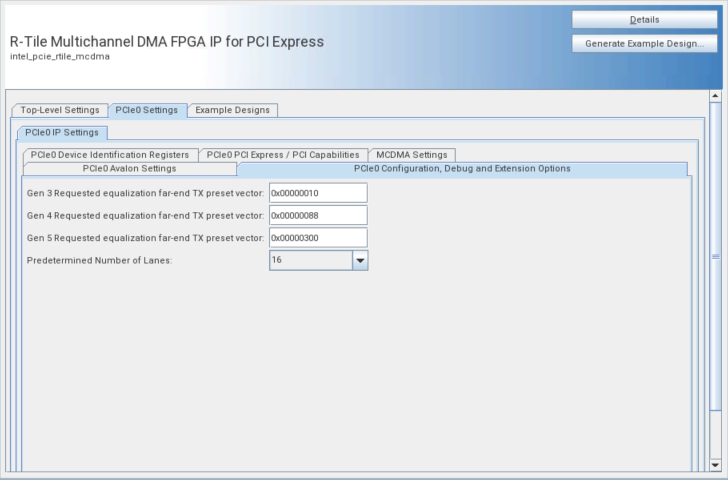The height and width of the screenshot is (480, 728).
Task: Click the Details button
Action: coord(644,20)
